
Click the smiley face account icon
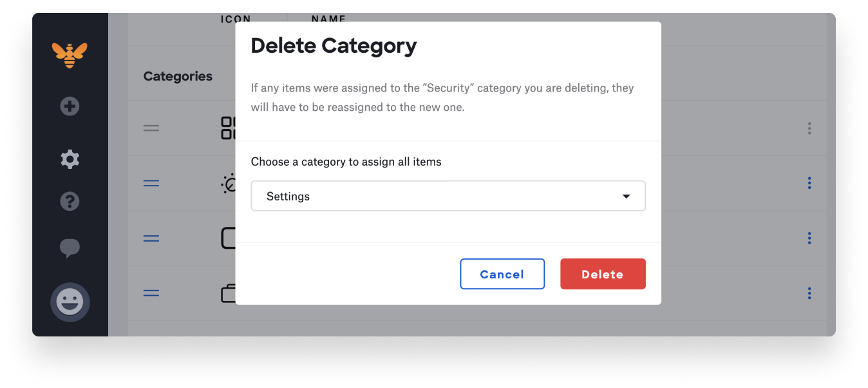(x=70, y=302)
